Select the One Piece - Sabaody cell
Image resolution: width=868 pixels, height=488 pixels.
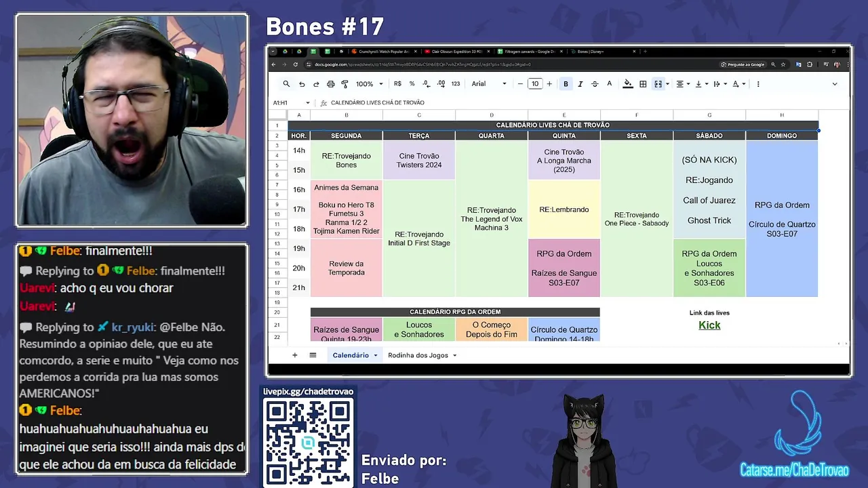[x=637, y=219]
